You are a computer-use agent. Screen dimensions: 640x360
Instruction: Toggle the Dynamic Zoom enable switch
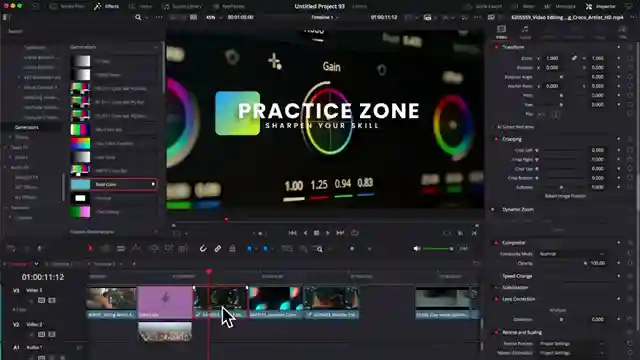pos(493,209)
